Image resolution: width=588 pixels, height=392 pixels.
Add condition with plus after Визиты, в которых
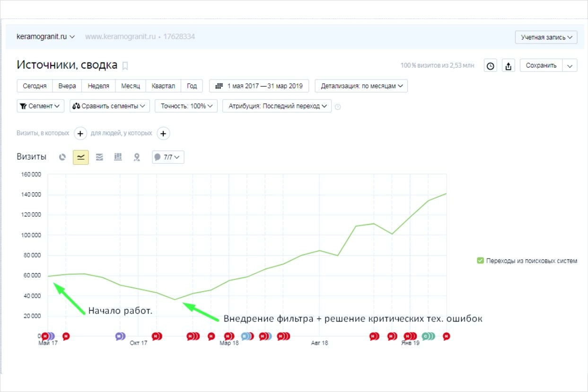tap(80, 134)
